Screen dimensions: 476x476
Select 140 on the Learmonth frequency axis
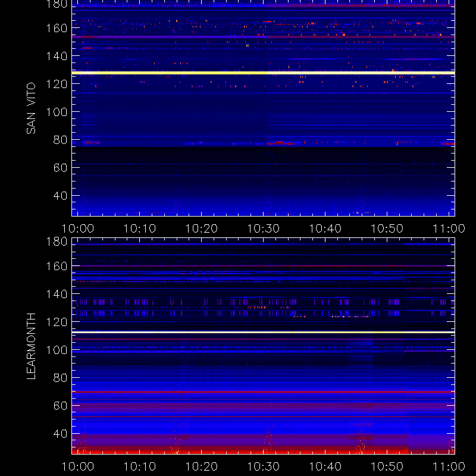click(x=57, y=294)
